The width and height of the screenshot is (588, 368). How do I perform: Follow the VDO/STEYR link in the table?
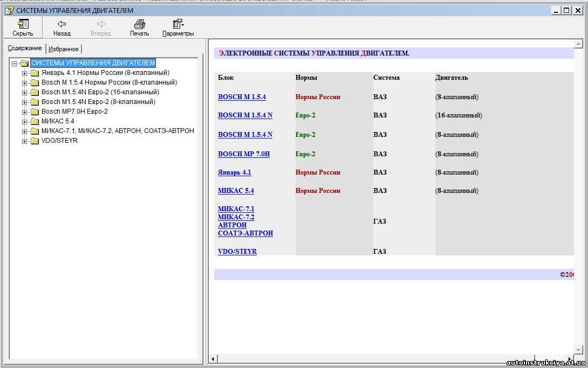(237, 252)
